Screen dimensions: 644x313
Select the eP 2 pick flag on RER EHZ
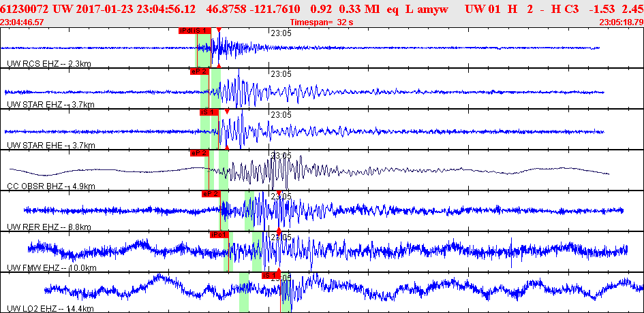[211, 194]
